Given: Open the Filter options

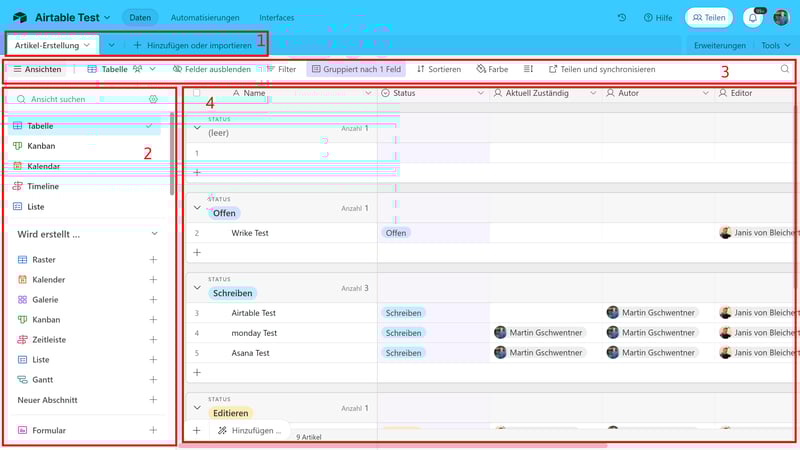Looking at the screenshot, I should pyautogui.click(x=281, y=69).
